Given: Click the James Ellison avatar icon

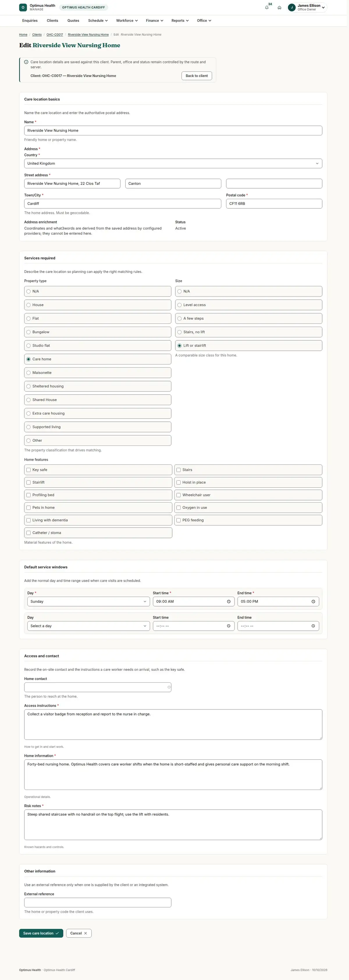Looking at the screenshot, I should [292, 7].
